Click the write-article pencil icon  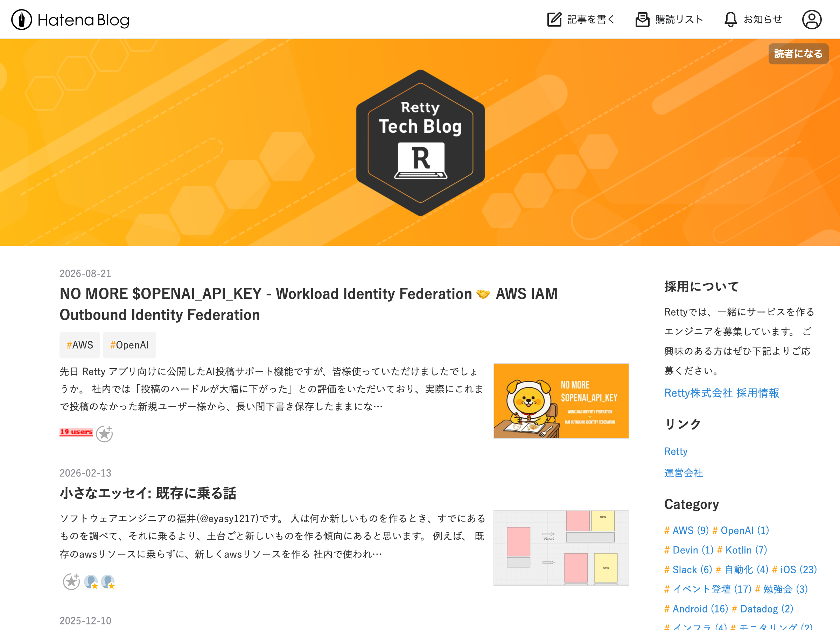tap(554, 19)
